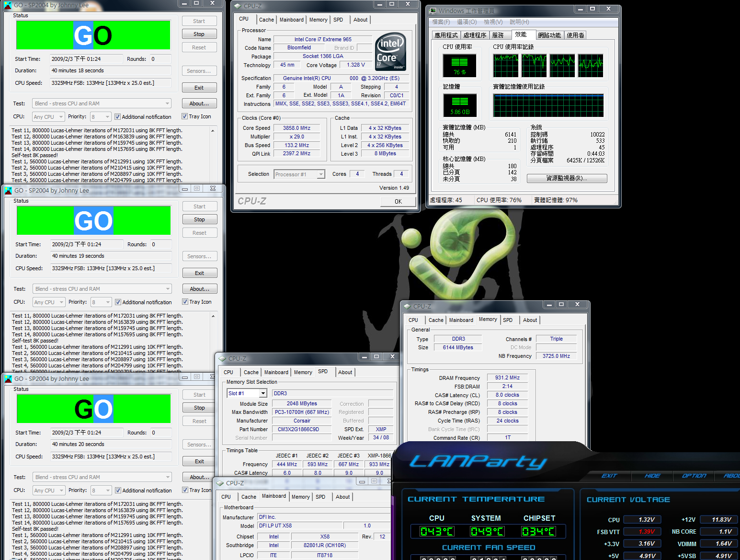The width and height of the screenshot is (740, 560).
Task: Click the CPU-Z icon in the Memory window title bar
Action: (407, 306)
